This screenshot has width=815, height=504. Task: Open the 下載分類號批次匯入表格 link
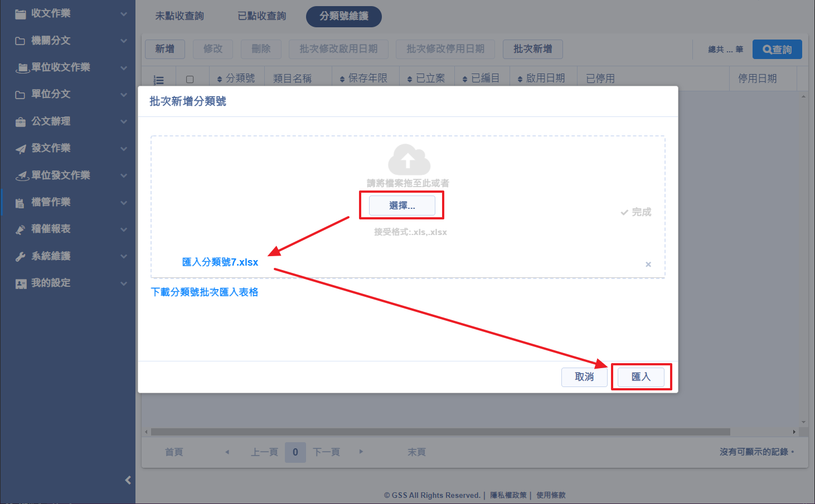click(205, 292)
